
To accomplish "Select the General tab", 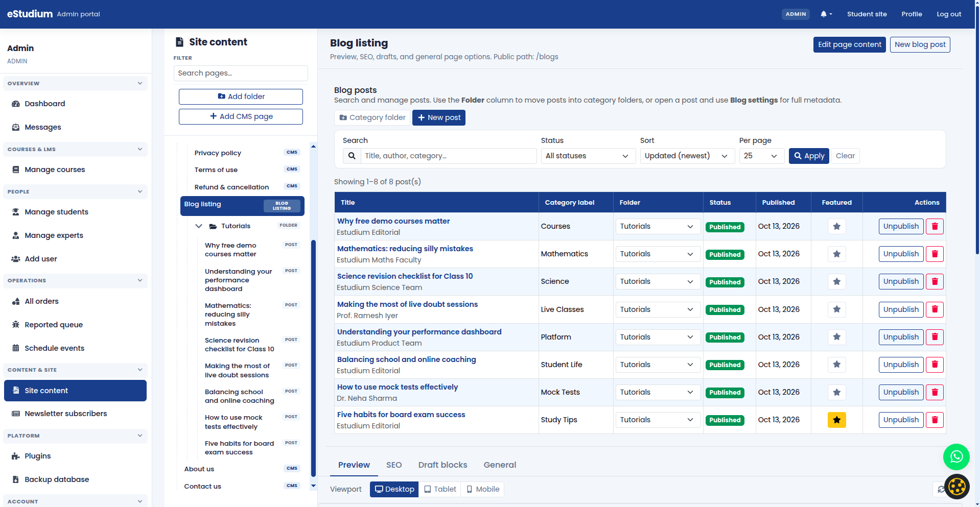I will (x=500, y=465).
